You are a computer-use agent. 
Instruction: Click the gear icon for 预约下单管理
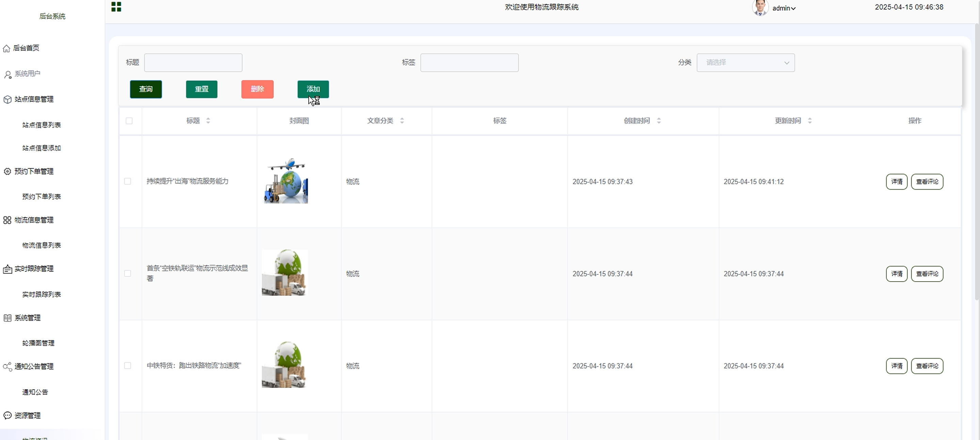[7, 172]
